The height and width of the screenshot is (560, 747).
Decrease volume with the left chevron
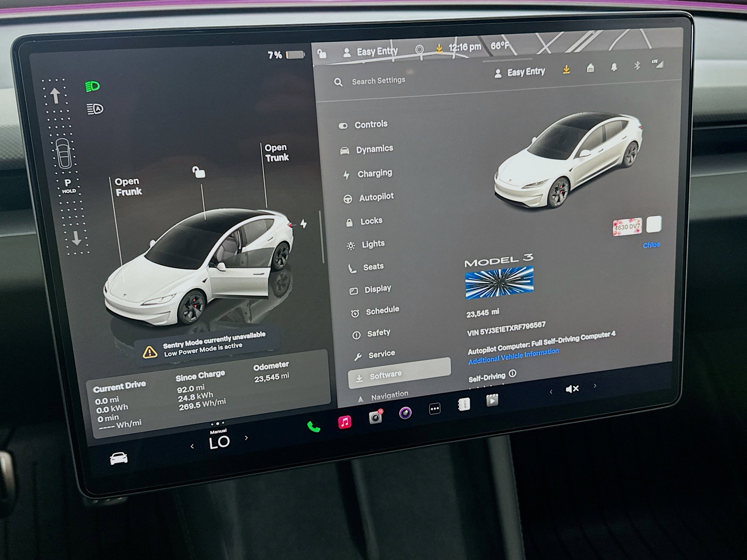click(551, 391)
